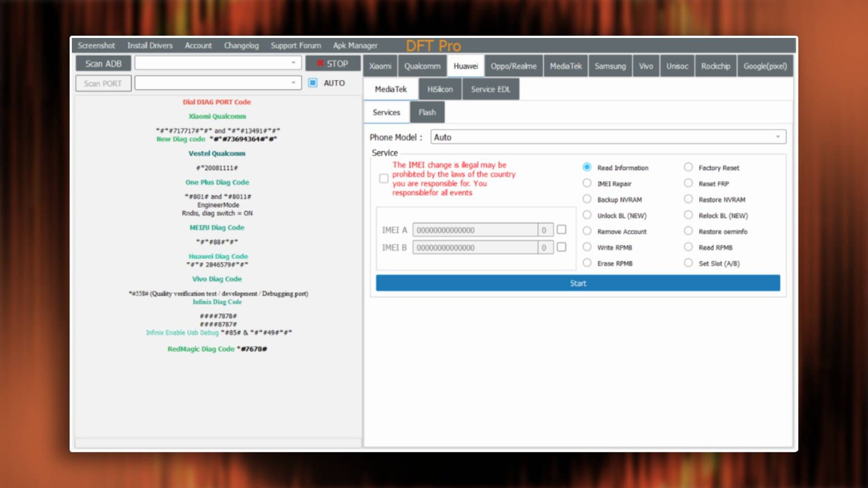Switch to the Google(pixel) tab

click(765, 66)
